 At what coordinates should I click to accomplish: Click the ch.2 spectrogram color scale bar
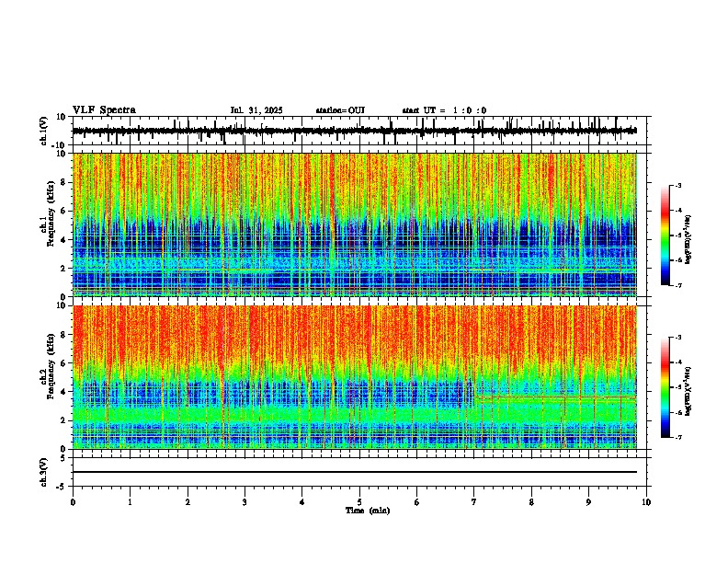click(x=665, y=387)
